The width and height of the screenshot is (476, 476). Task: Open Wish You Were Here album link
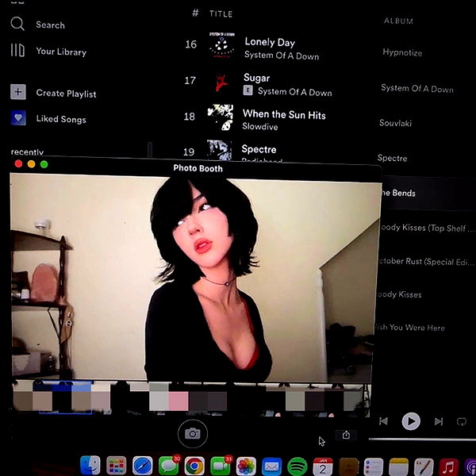[410, 327]
